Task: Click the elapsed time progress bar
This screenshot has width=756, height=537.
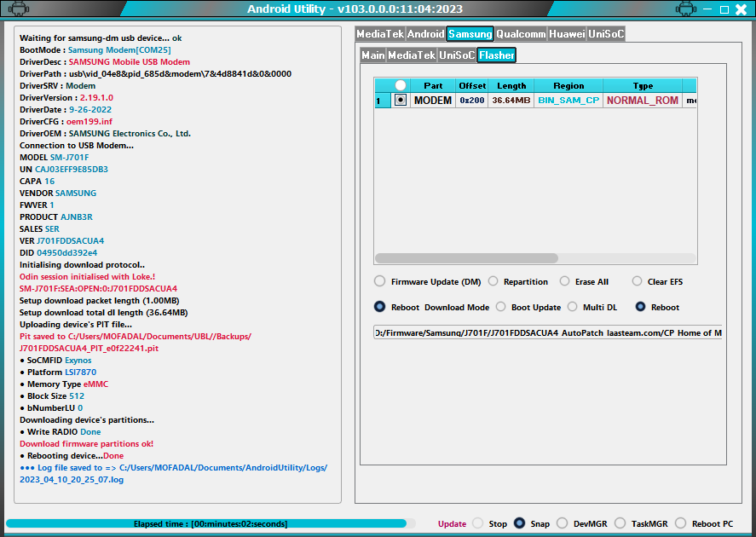Action: pos(211,523)
